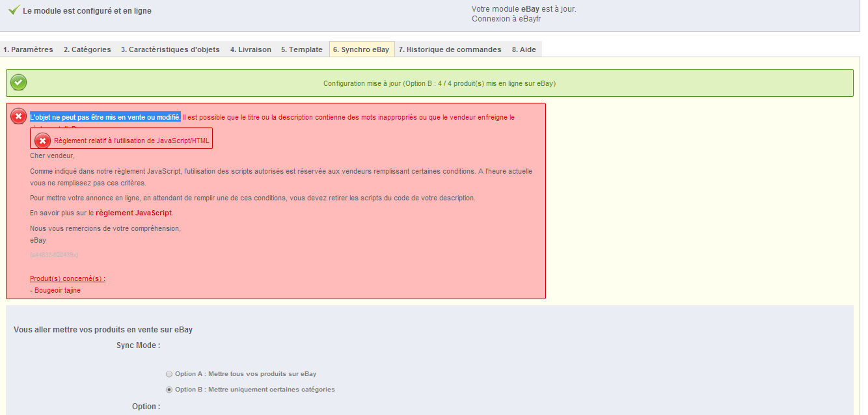Click Règlement relatif à l'utilisation de JavaScript/HTML box
The height and width of the screenshot is (415, 868).
pyautogui.click(x=122, y=139)
